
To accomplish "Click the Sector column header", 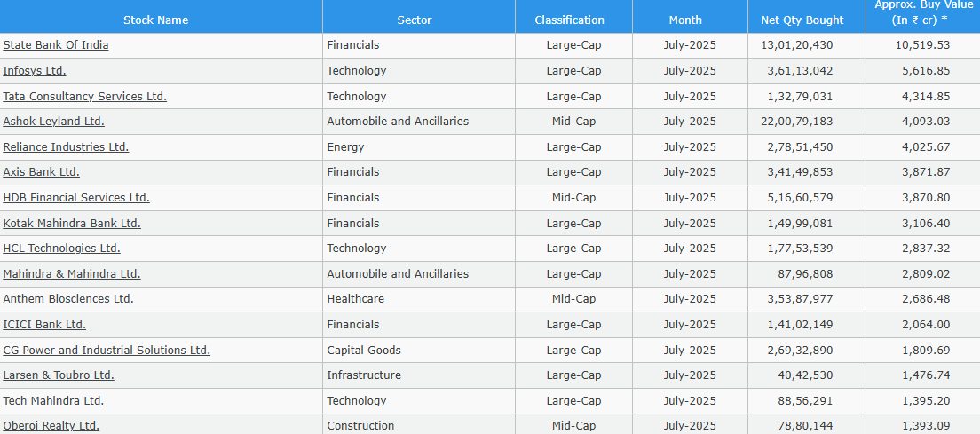I will click(415, 20).
